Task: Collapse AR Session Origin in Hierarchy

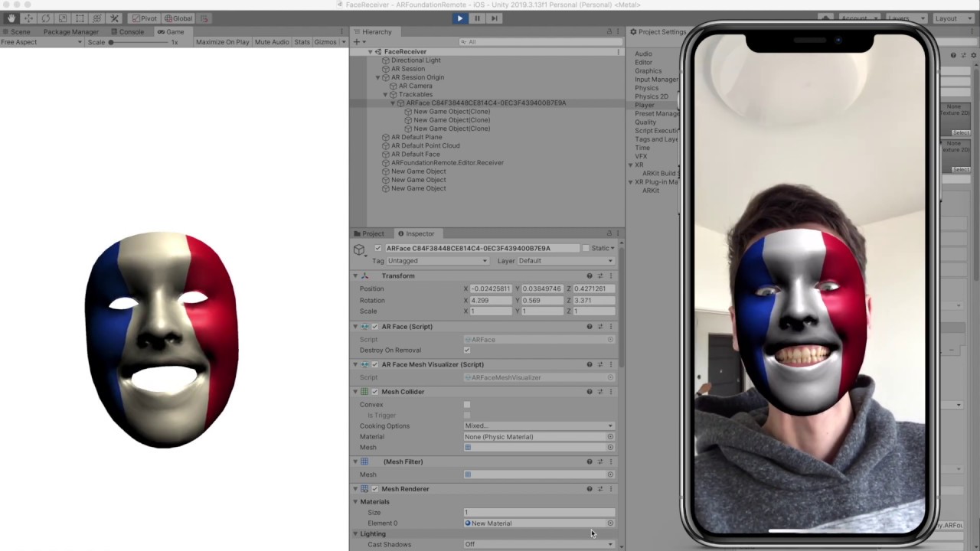Action: click(x=378, y=77)
